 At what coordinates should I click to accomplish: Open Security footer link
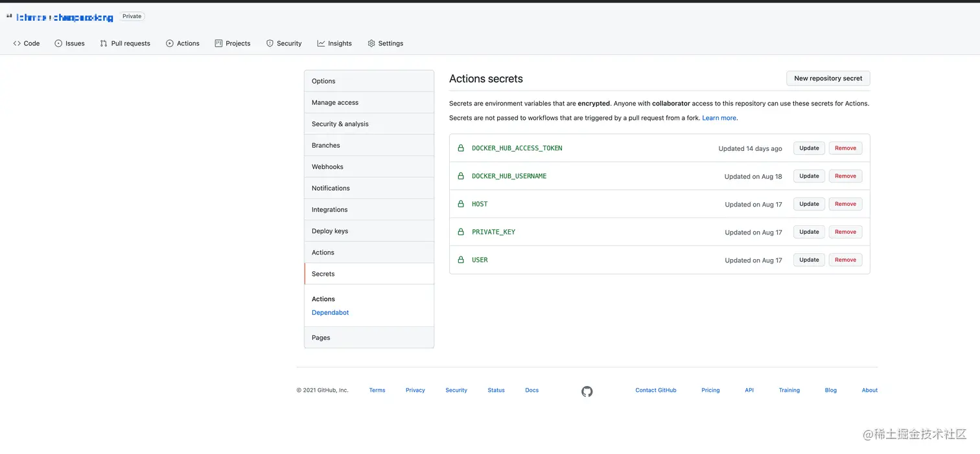(x=456, y=390)
